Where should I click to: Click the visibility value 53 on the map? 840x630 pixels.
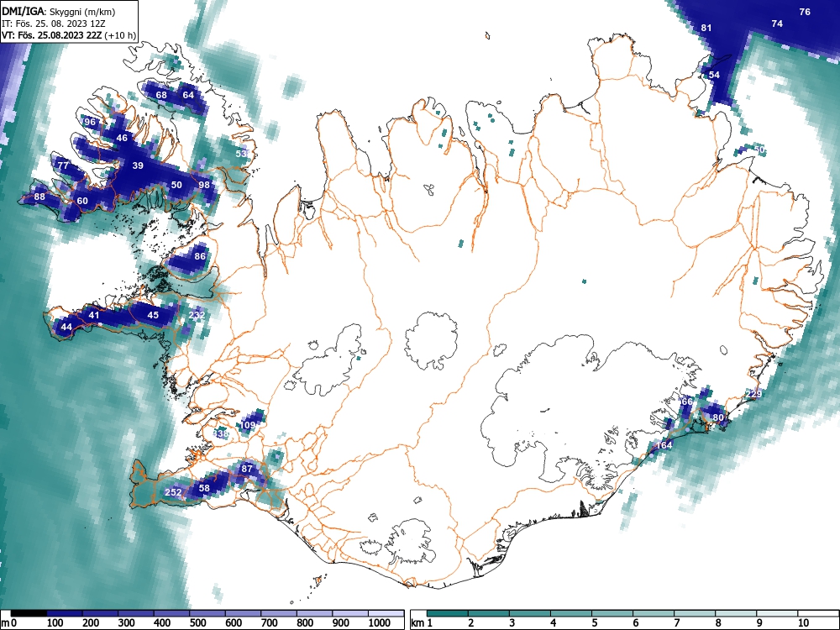tap(242, 154)
